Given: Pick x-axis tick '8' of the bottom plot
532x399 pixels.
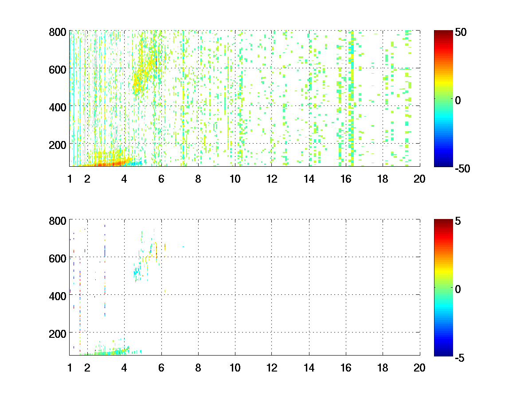Looking at the screenshot, I should coord(198,368).
